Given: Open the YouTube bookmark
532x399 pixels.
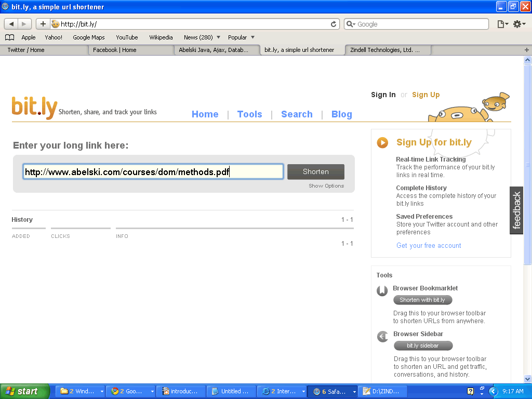Looking at the screenshot, I should tap(127, 37).
